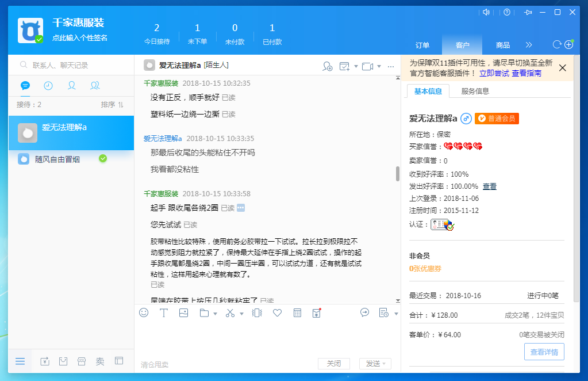588x381 pixels.
Task: View chat history records icon
Action: 383,313
